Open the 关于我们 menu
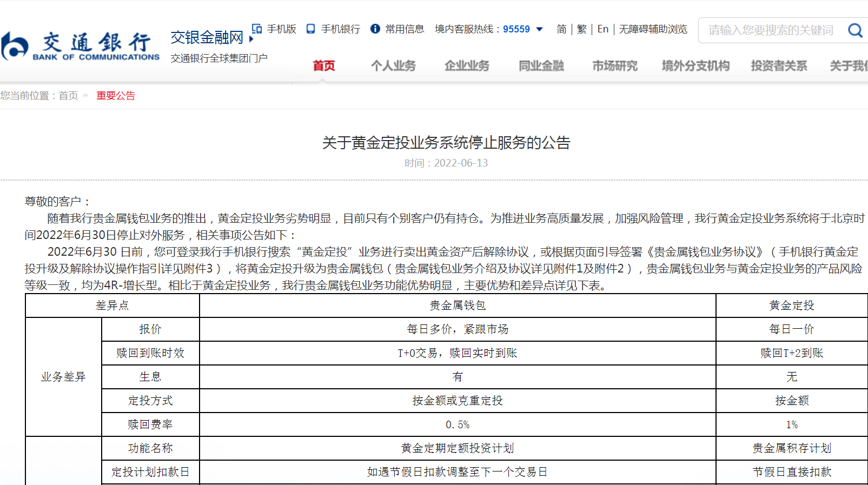The height and width of the screenshot is (485, 868). click(849, 66)
